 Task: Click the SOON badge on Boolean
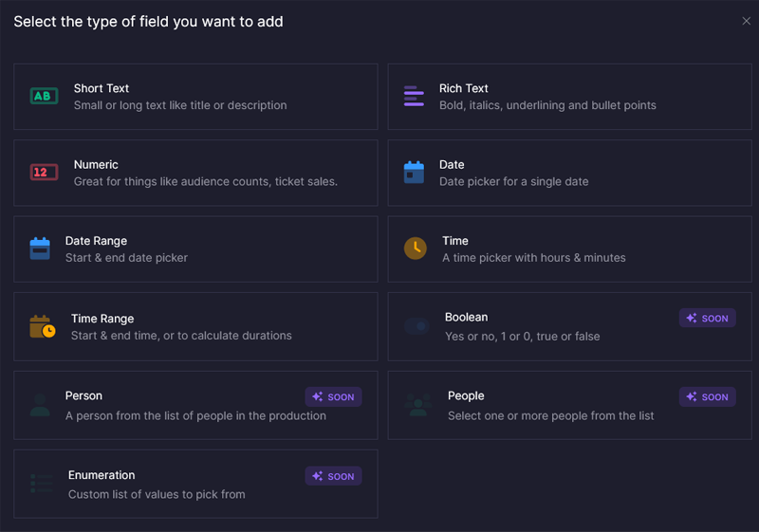708,319
